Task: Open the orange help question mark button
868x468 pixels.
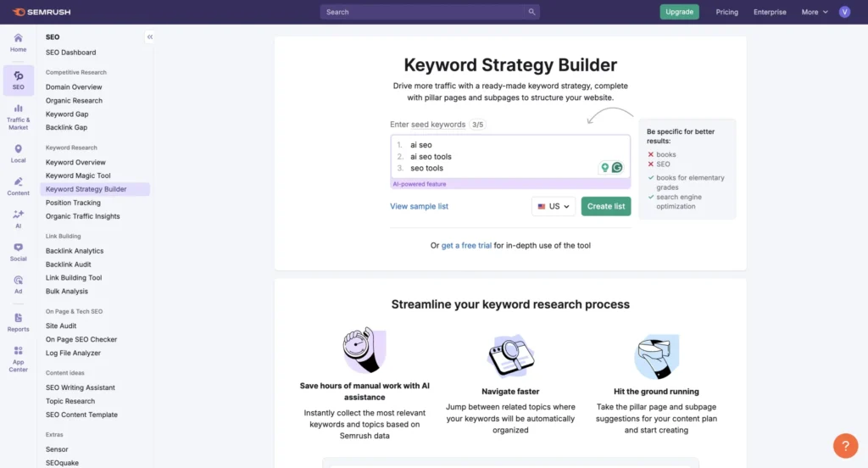Action: [x=845, y=445]
